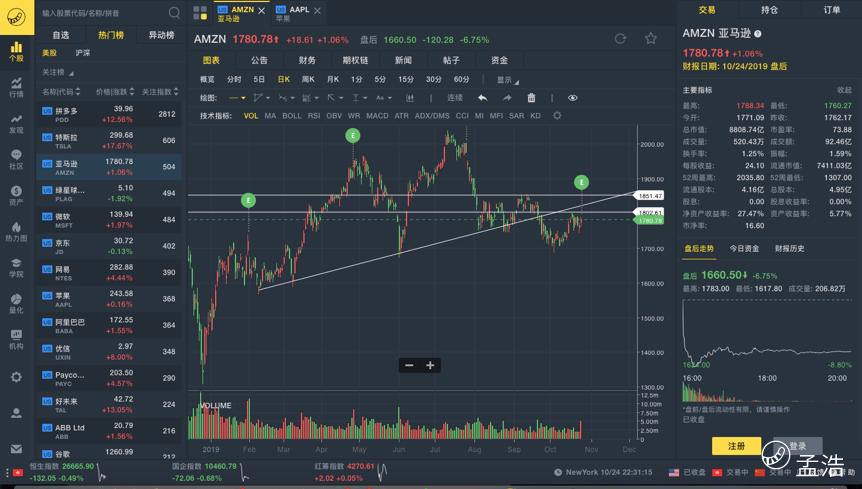Click the search magnifier icon
862x489 pixels.
[x=174, y=13]
